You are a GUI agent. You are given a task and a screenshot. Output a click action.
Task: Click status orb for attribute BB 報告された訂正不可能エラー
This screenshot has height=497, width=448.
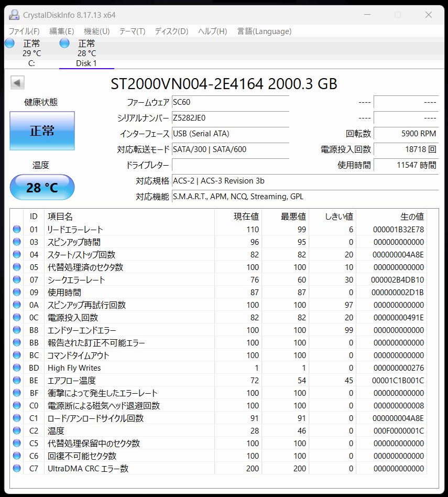pyautogui.click(x=17, y=342)
